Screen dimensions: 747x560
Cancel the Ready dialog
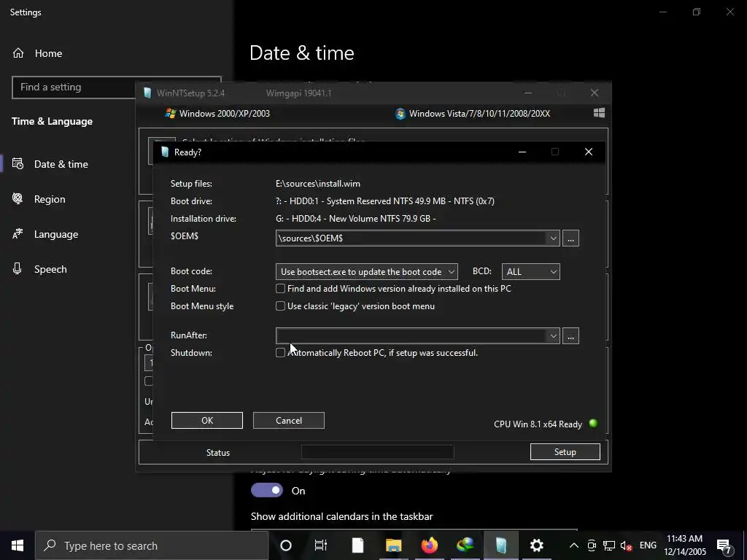[289, 421]
